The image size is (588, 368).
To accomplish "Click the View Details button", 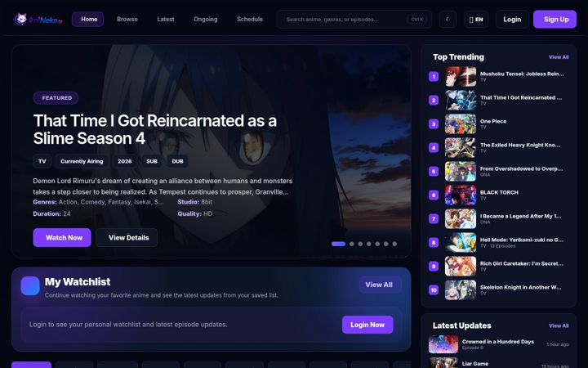I will (x=127, y=237).
